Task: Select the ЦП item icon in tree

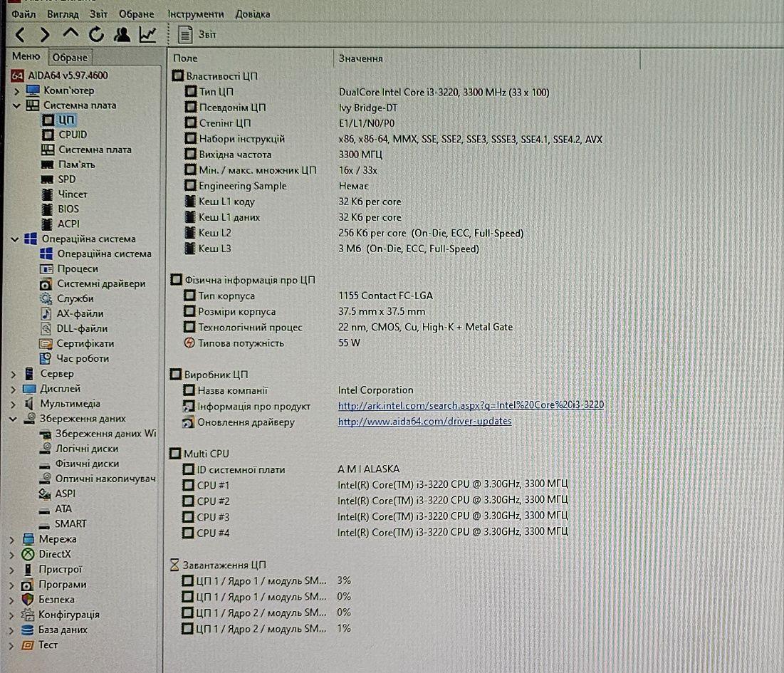Action: click(48, 120)
